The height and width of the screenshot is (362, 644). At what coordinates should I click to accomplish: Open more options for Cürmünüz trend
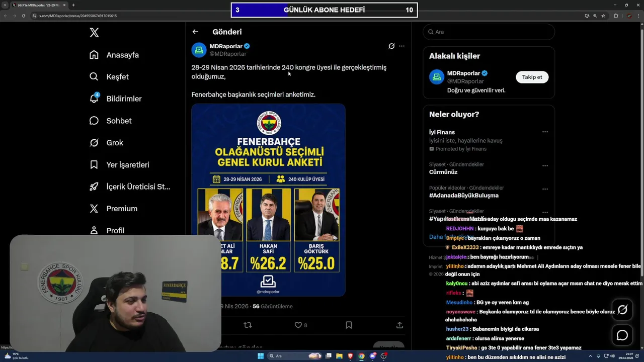[x=545, y=165]
